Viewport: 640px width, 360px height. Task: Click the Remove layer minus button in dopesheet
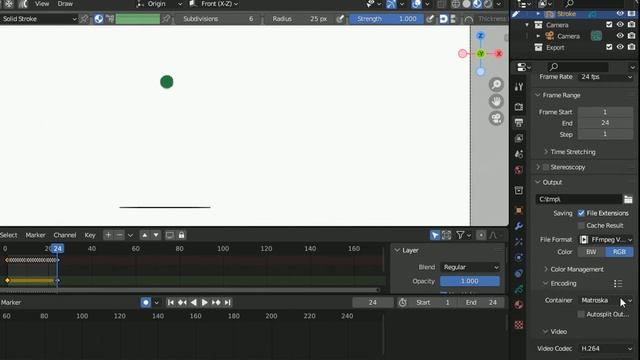pos(119,235)
